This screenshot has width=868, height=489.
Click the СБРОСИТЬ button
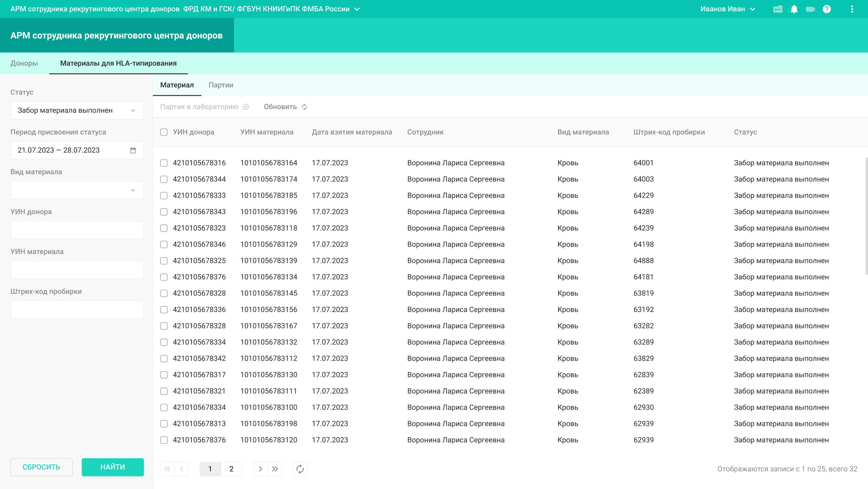click(41, 467)
